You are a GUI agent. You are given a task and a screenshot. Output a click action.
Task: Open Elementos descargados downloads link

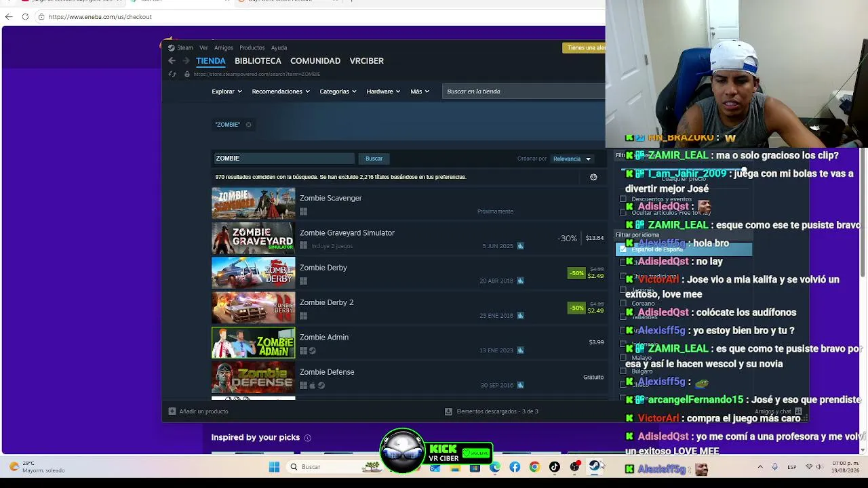tap(497, 411)
